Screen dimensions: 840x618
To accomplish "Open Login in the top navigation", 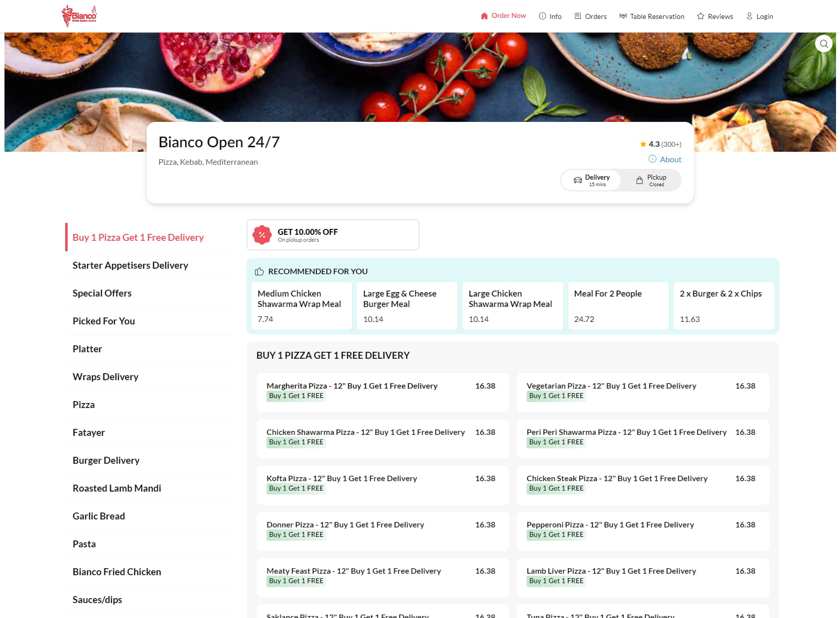I will pyautogui.click(x=759, y=16).
